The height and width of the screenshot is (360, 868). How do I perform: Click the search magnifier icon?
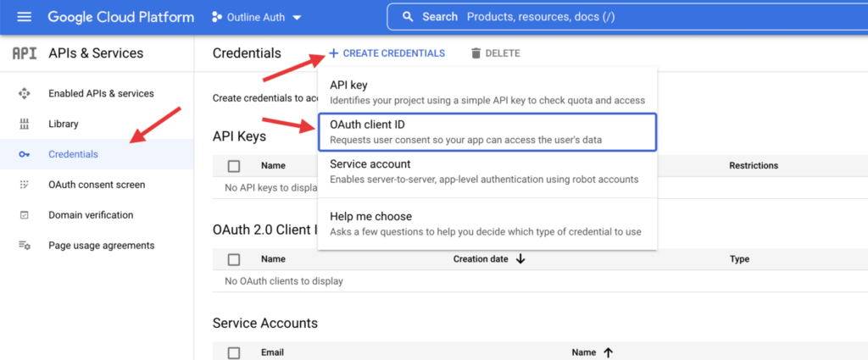pos(408,17)
